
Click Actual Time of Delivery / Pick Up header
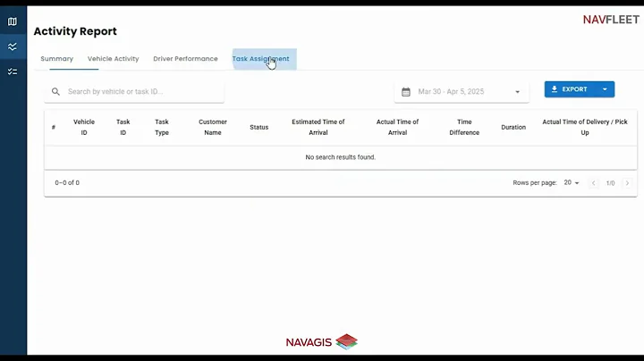pyautogui.click(x=585, y=127)
